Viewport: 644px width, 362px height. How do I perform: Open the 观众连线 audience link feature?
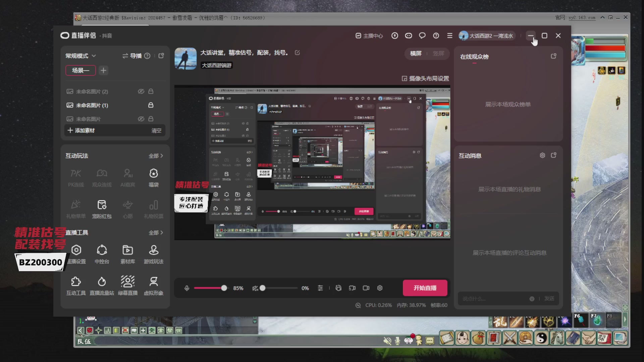click(102, 178)
